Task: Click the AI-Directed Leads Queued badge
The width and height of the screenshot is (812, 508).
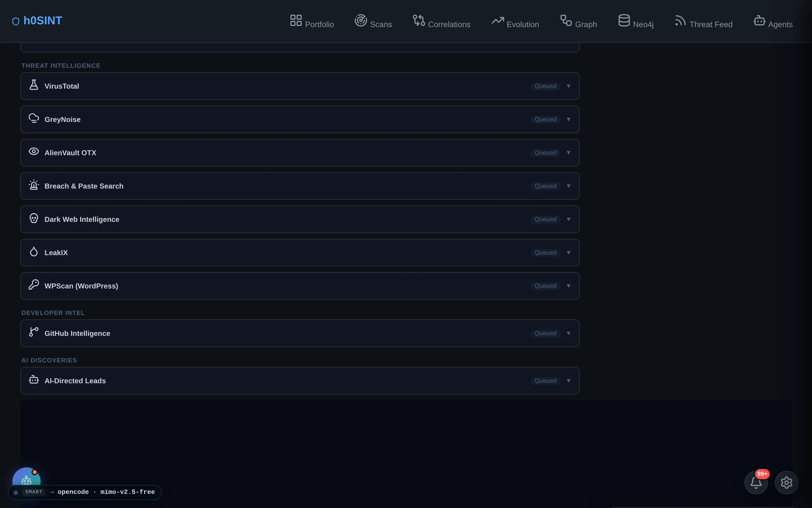Action: click(545, 380)
